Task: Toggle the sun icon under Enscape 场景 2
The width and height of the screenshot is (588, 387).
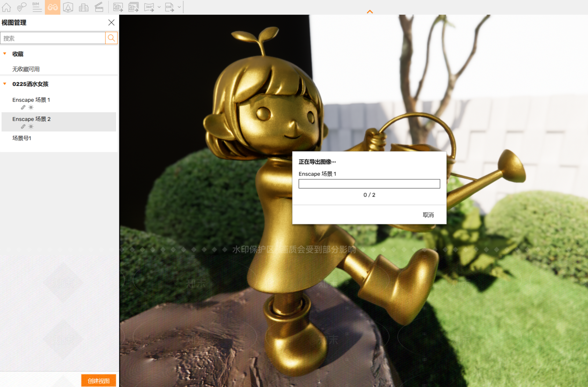Action: [x=31, y=127]
